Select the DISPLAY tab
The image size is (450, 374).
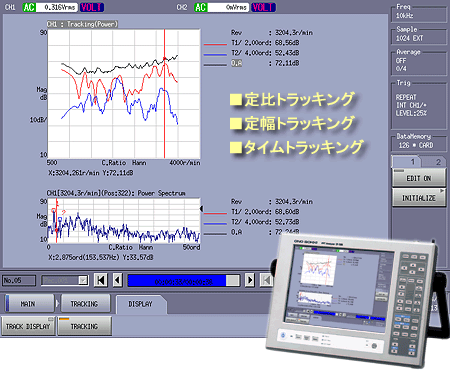(140, 304)
